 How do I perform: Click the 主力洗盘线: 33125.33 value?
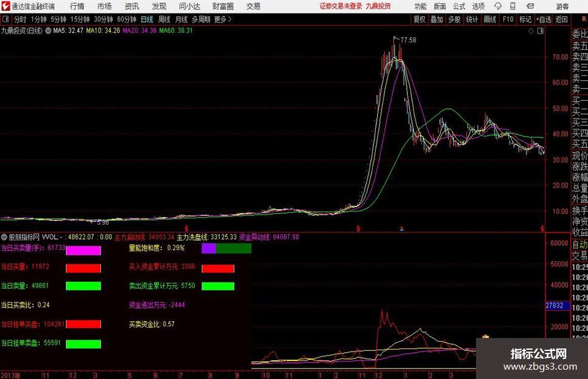[207, 237]
